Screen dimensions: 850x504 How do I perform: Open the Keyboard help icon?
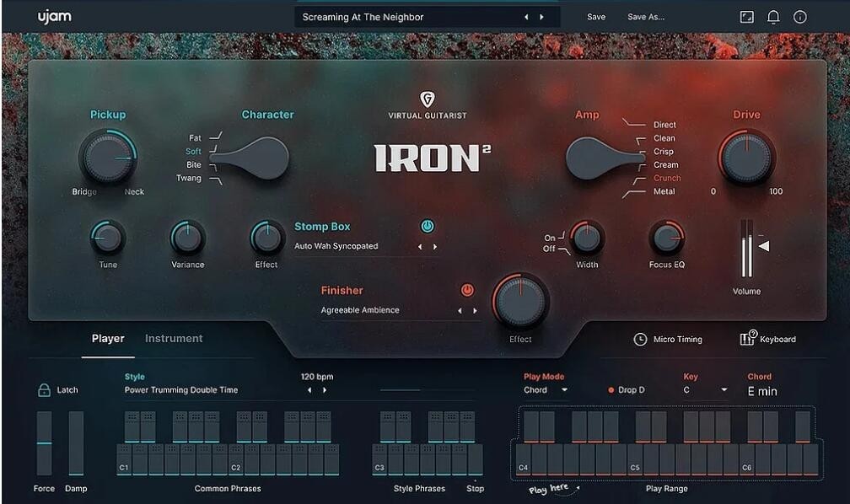pyautogui.click(x=748, y=338)
